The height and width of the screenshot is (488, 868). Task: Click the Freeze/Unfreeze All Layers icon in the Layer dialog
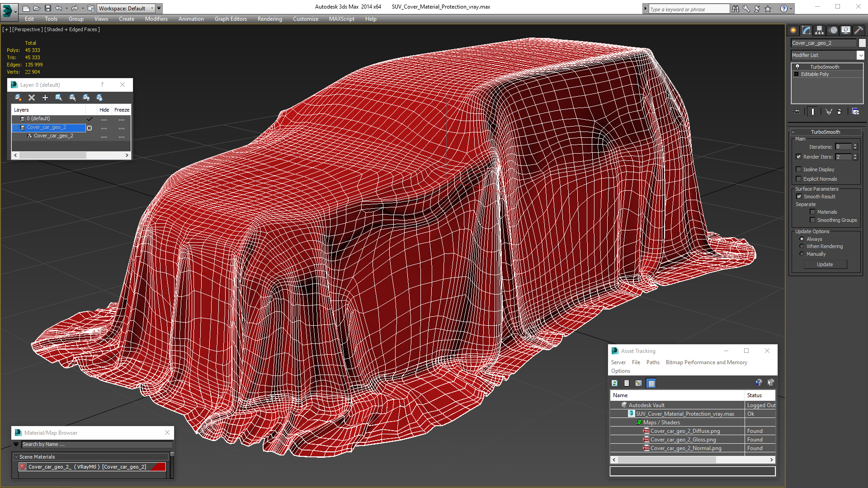pyautogui.click(x=99, y=98)
